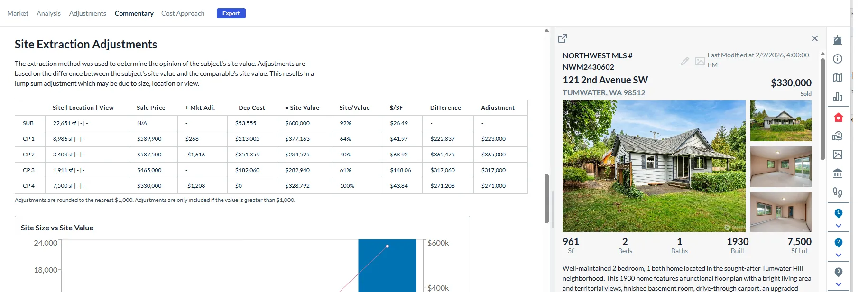Click the SUB site value $600,000

(297, 123)
